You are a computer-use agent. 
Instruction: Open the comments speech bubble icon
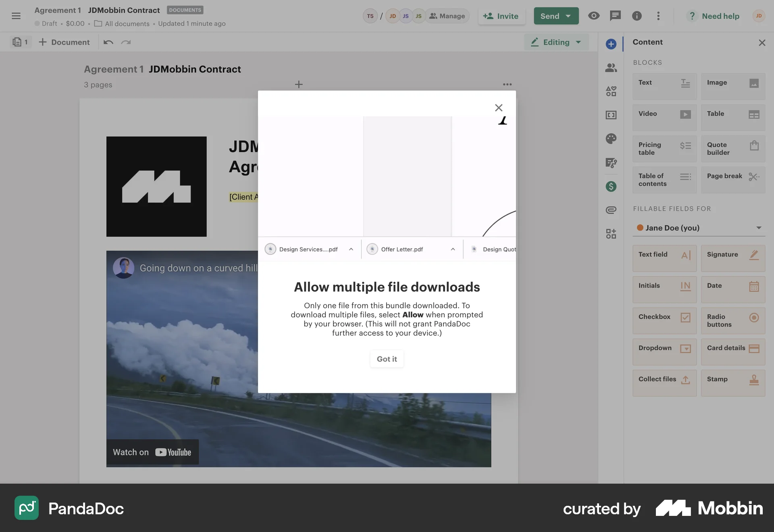click(x=615, y=16)
